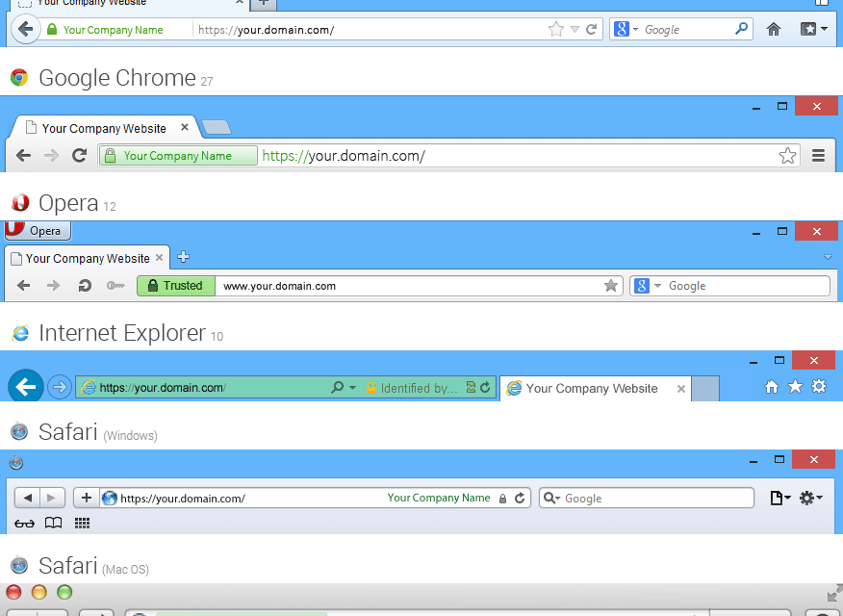Click the Opera reload icon
This screenshot has width=843, height=616.
[x=85, y=286]
